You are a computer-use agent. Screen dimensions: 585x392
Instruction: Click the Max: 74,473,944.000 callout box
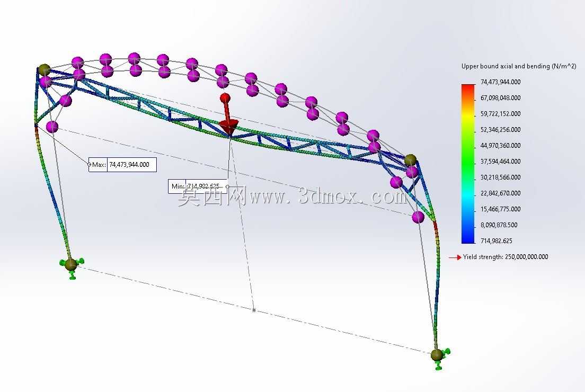point(122,165)
